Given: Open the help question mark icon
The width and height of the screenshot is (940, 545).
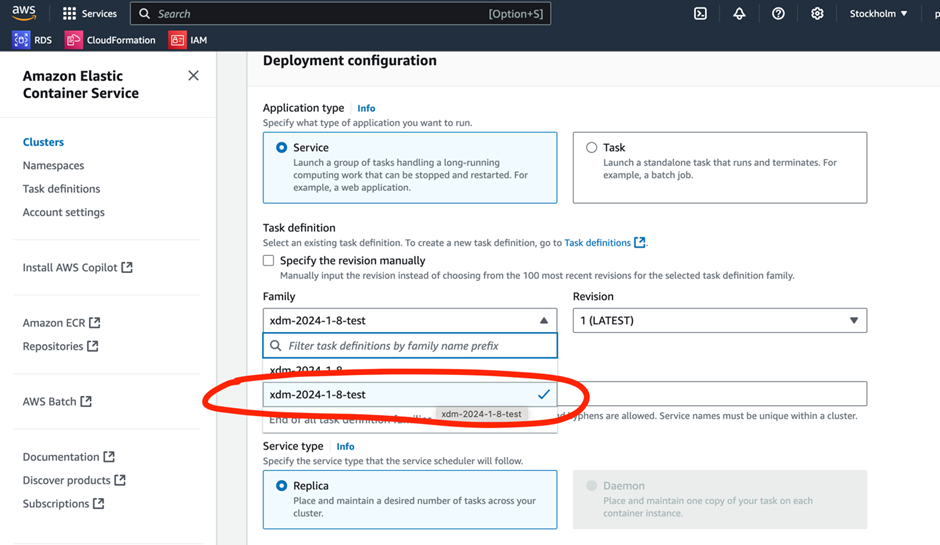Looking at the screenshot, I should click(778, 13).
